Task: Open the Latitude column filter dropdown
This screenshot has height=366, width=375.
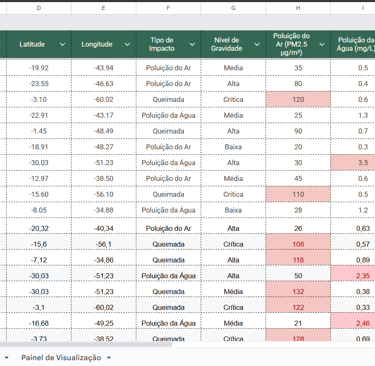Action: 62,44
